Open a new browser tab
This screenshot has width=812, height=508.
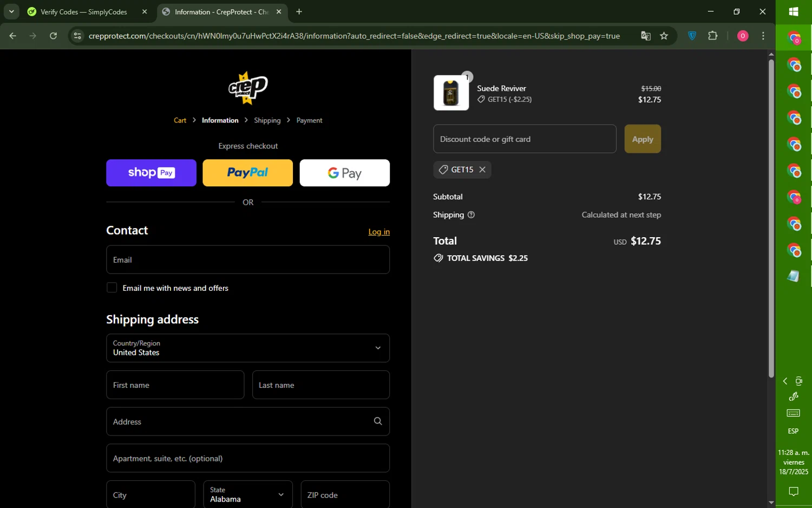pyautogui.click(x=299, y=11)
